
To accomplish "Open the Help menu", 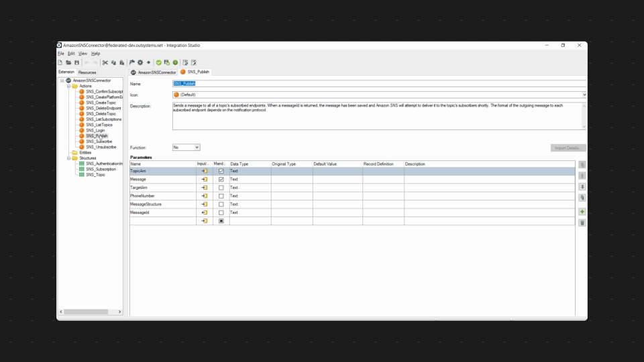I will (x=96, y=54).
